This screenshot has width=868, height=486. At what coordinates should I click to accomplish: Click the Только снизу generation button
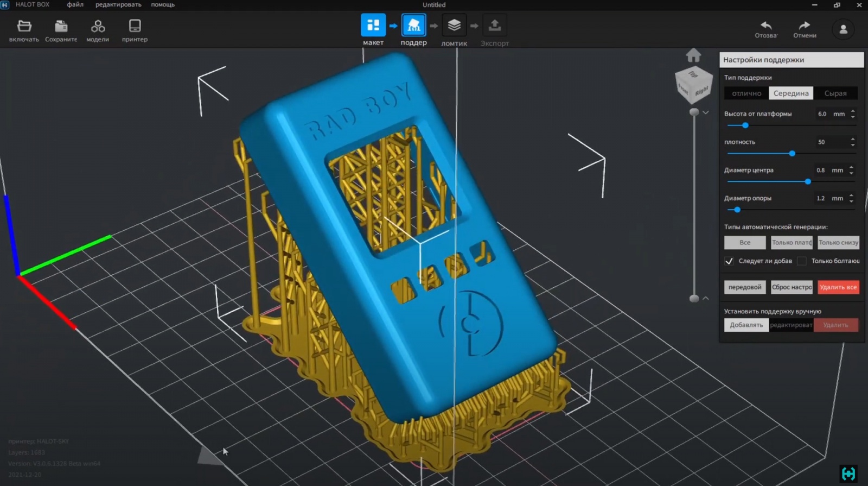tap(838, 243)
